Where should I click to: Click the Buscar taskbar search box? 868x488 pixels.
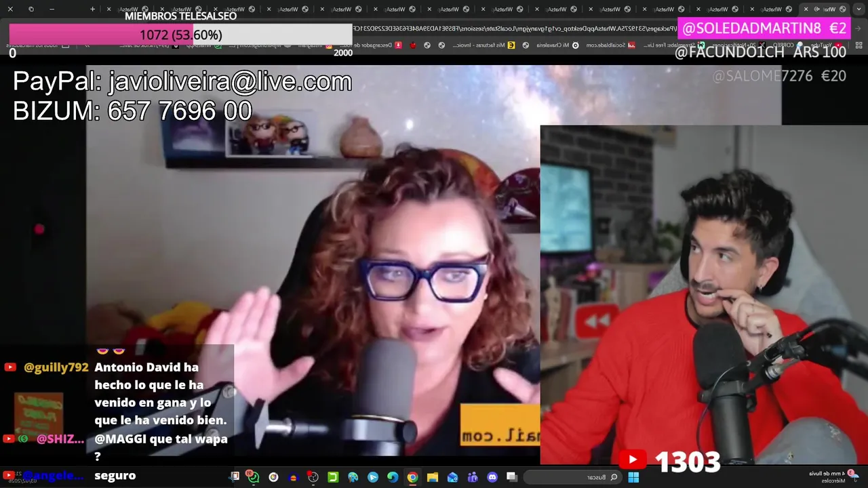[x=572, y=477]
